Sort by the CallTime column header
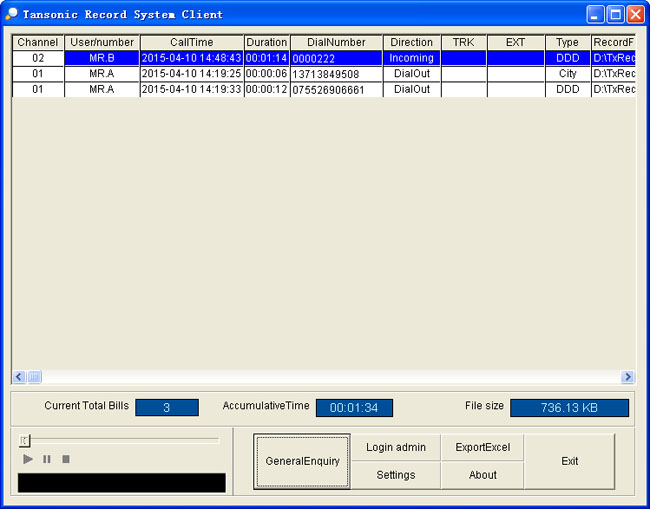 [x=191, y=43]
